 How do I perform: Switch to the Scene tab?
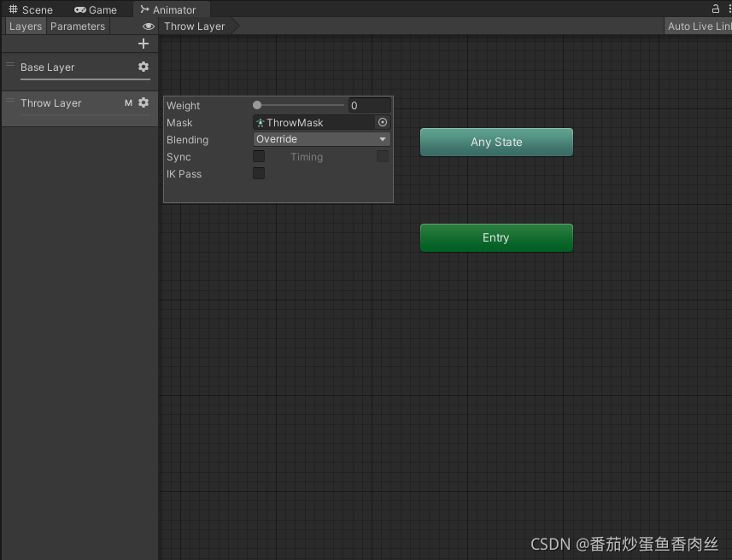pyautogui.click(x=31, y=9)
